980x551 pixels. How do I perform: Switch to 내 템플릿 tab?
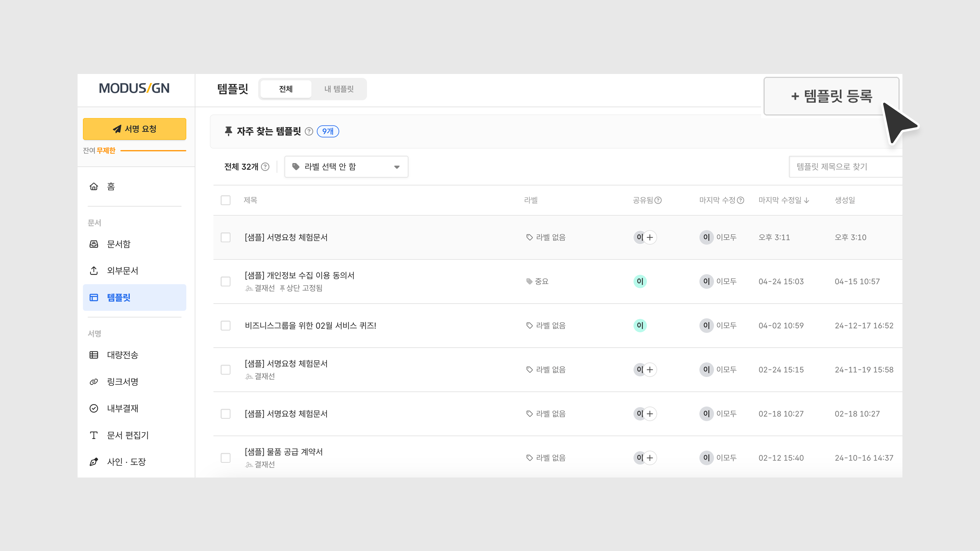click(339, 89)
